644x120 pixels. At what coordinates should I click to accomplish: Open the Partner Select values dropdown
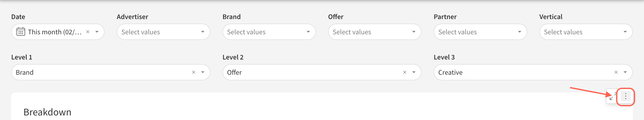coord(480,32)
